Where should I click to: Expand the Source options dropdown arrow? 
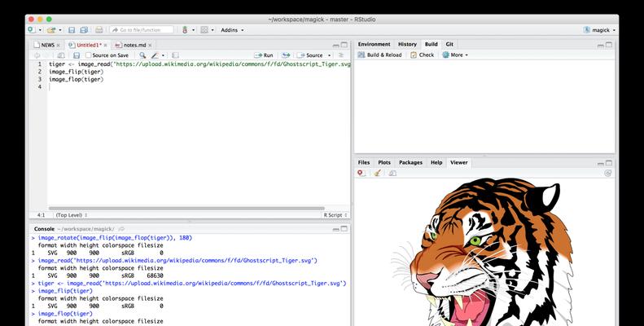[x=329, y=55]
